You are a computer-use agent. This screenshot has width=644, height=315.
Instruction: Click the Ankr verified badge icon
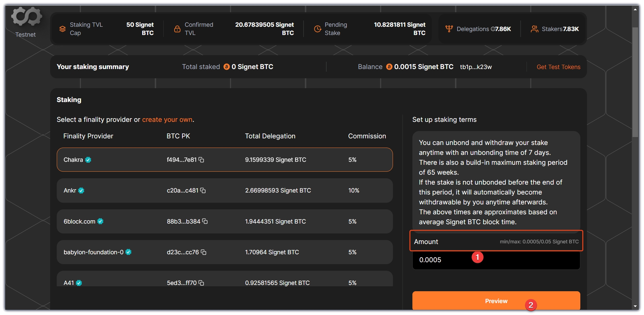click(81, 191)
